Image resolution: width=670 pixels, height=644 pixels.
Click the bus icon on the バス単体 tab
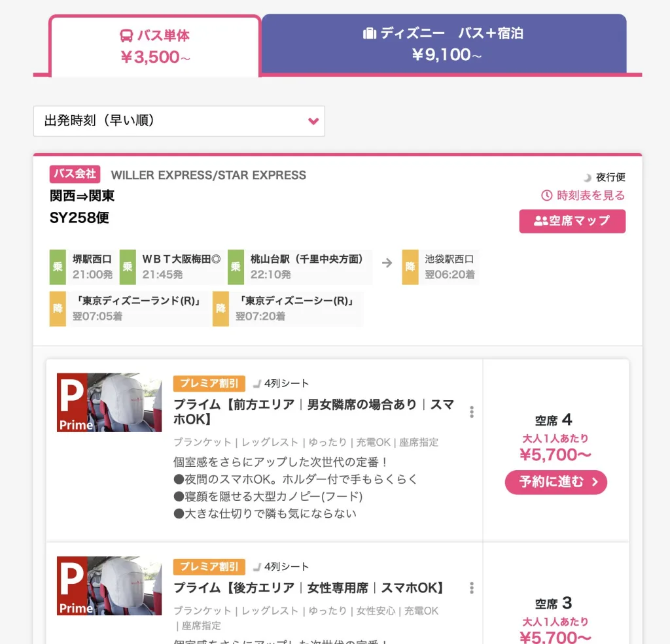coord(125,36)
